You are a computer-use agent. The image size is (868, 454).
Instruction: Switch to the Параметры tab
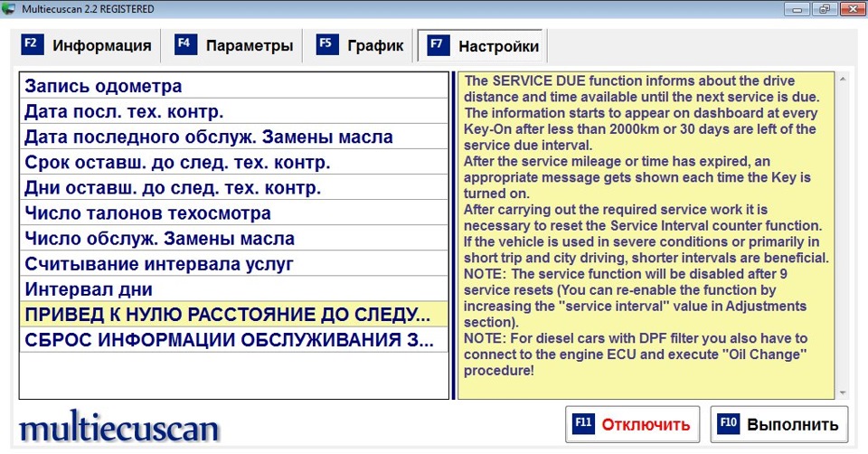pyautogui.click(x=232, y=45)
